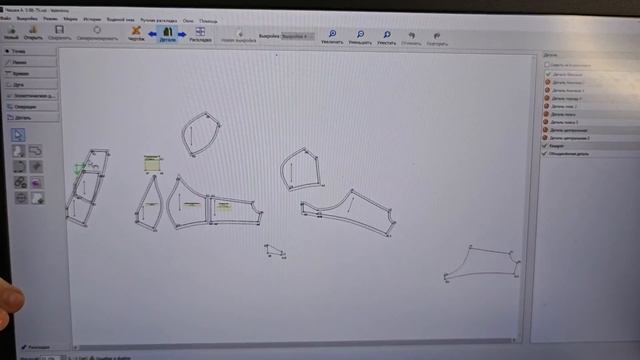The image size is (640, 360).
Task: Toggle the checkmark of Объединённая деталь
Action: point(544,153)
